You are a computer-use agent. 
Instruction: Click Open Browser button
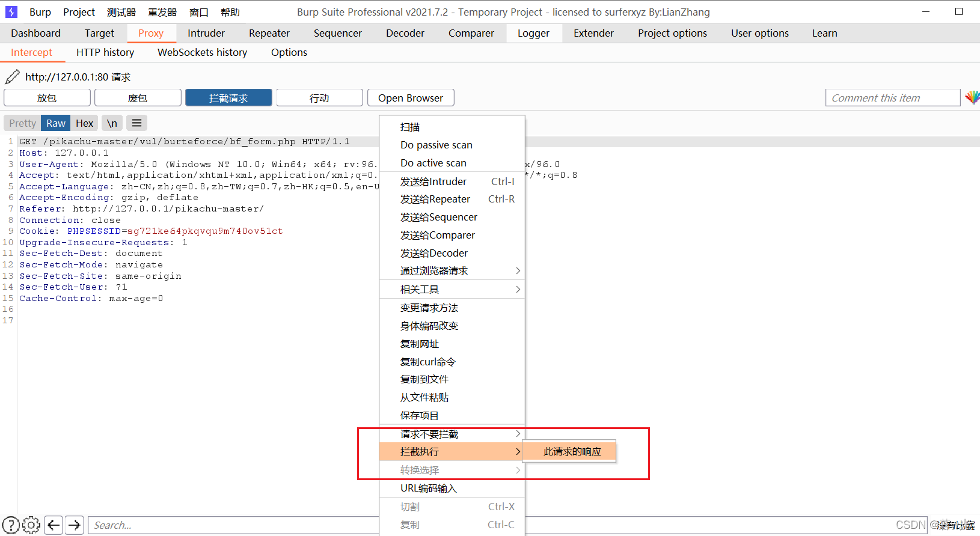point(411,98)
